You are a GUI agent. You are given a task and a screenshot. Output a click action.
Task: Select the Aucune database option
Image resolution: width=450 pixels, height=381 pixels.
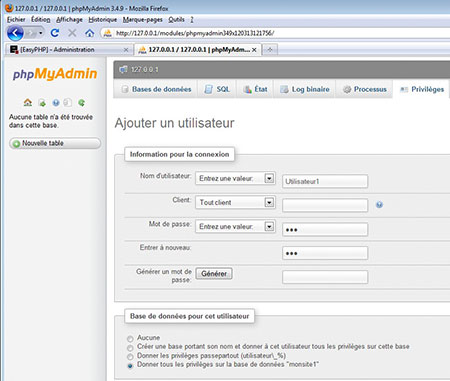point(130,339)
